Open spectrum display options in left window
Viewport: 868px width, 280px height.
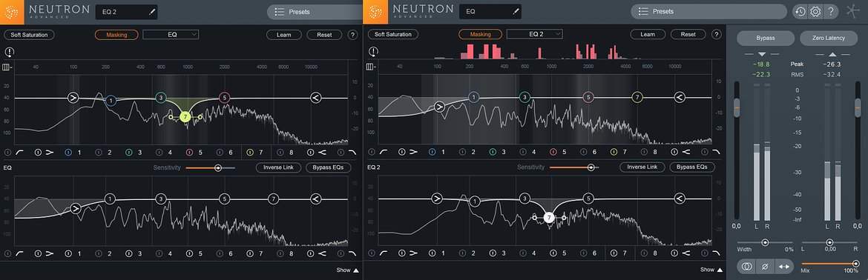coord(7,67)
